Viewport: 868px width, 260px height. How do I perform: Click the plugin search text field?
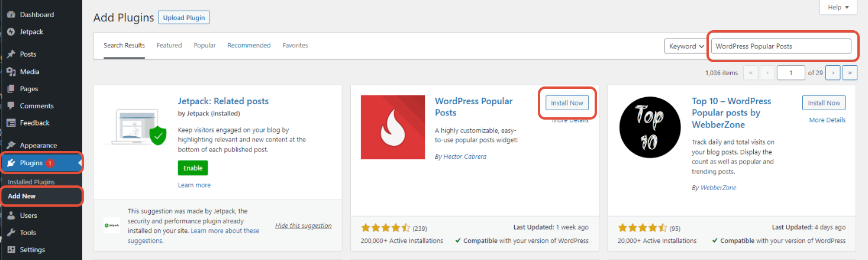click(x=781, y=46)
